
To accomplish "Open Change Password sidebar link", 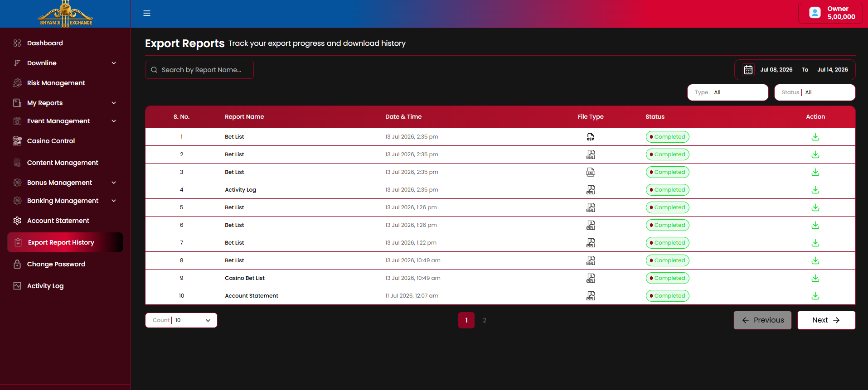I will click(65, 264).
